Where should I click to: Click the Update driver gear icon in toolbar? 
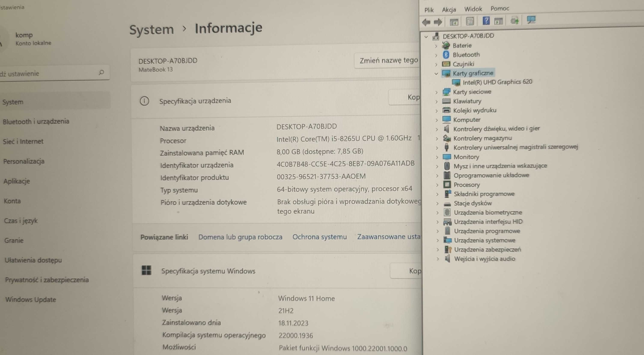pos(515,21)
